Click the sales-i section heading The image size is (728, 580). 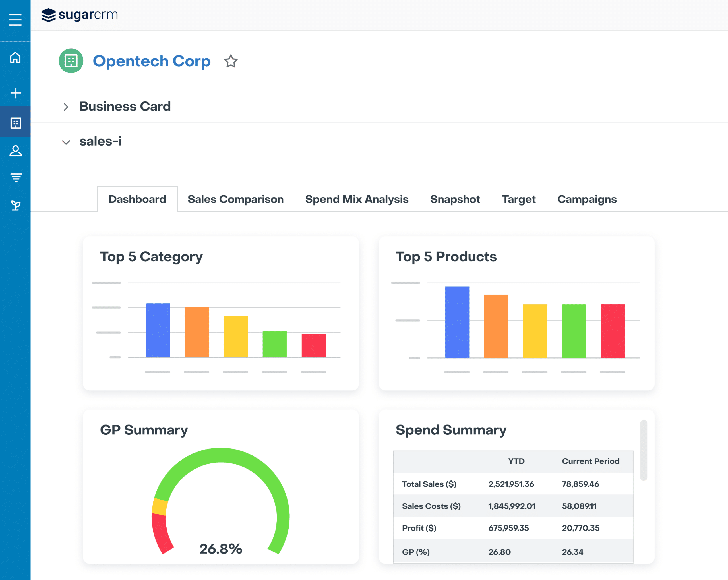click(101, 141)
